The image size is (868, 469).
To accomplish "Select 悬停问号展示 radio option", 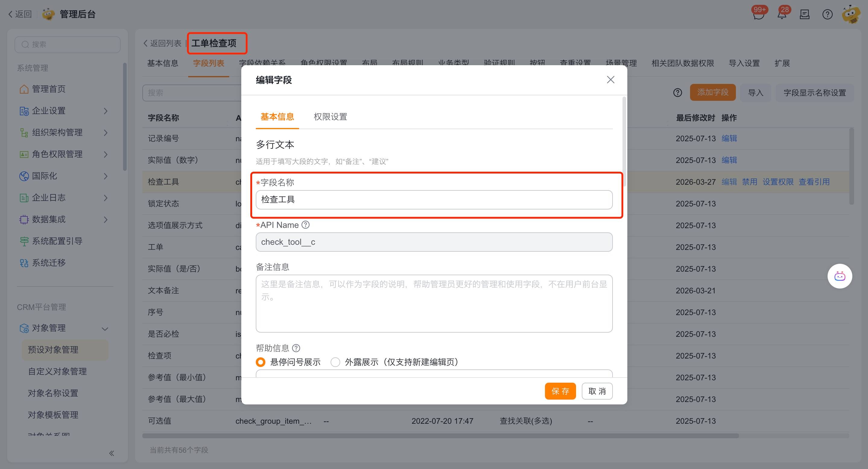I will click(261, 362).
